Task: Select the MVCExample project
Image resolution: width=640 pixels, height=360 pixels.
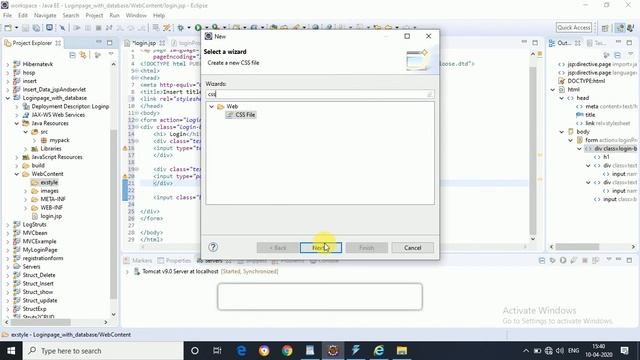Action: pyautogui.click(x=35, y=241)
